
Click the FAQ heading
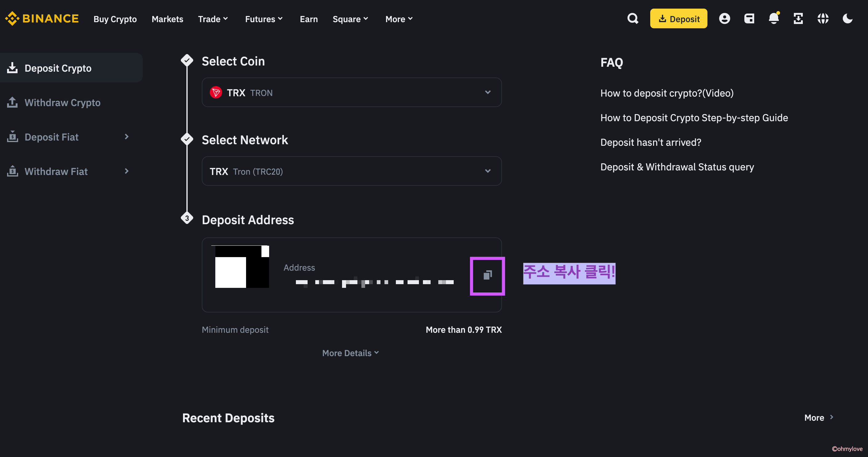point(611,62)
